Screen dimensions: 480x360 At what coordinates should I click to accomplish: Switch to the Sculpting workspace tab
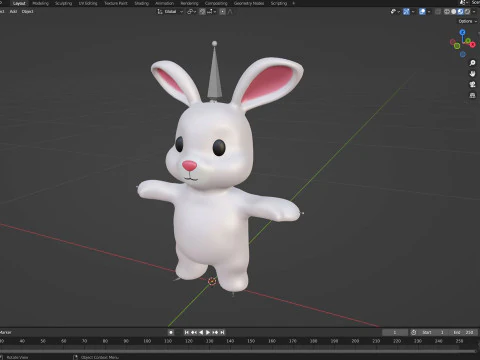tap(63, 3)
